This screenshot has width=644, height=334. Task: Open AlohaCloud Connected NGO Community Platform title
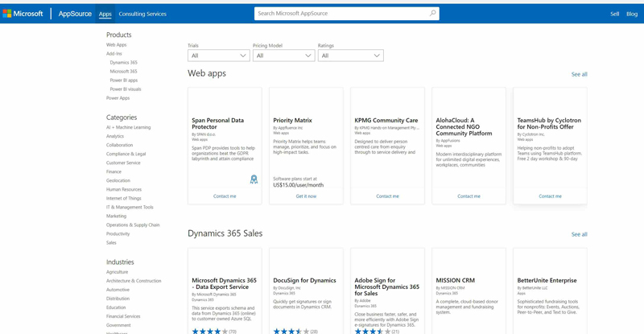[464, 127]
